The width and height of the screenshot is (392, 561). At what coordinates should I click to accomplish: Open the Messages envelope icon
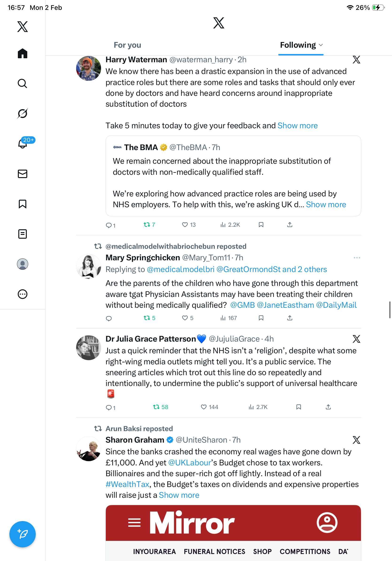pos(23,174)
